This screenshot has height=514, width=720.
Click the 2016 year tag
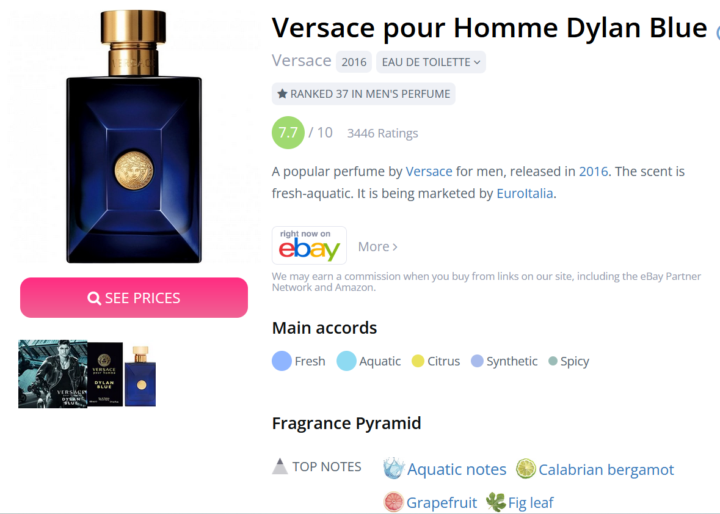coord(354,62)
